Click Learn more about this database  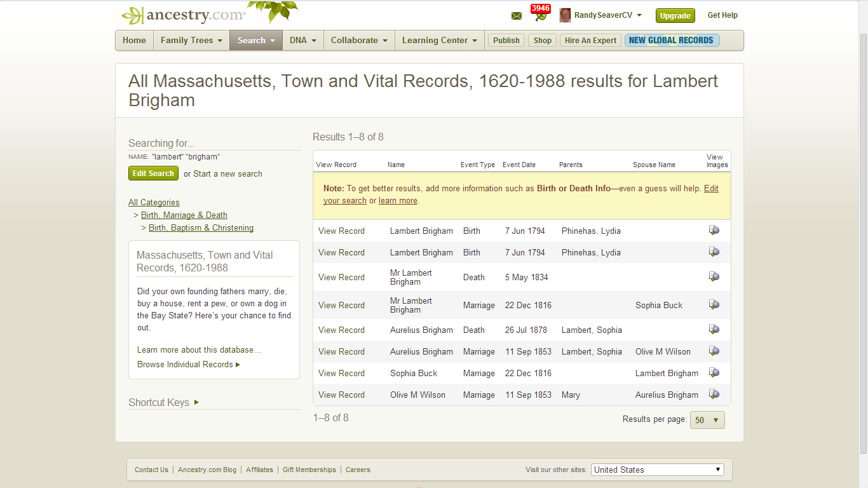[x=199, y=349]
